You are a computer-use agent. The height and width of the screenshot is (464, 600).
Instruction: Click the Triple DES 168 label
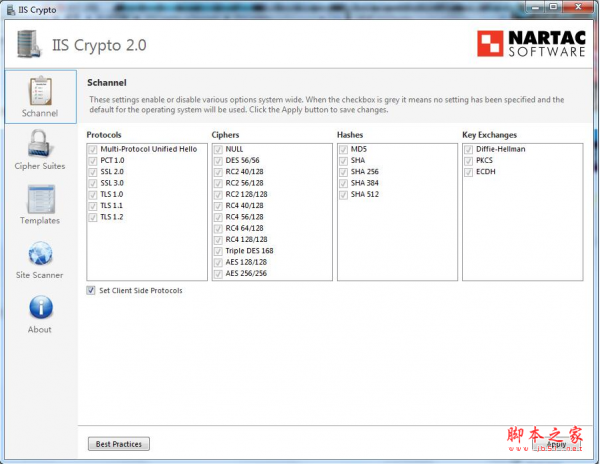pos(249,251)
